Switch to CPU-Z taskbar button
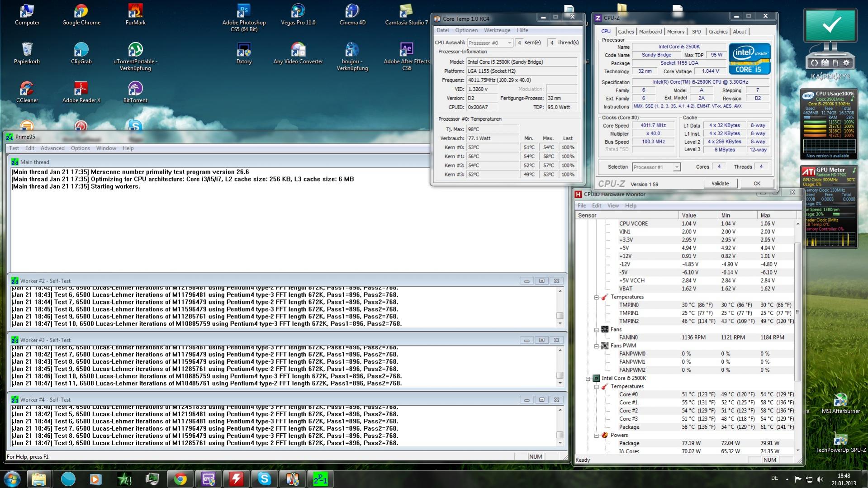 click(x=208, y=479)
